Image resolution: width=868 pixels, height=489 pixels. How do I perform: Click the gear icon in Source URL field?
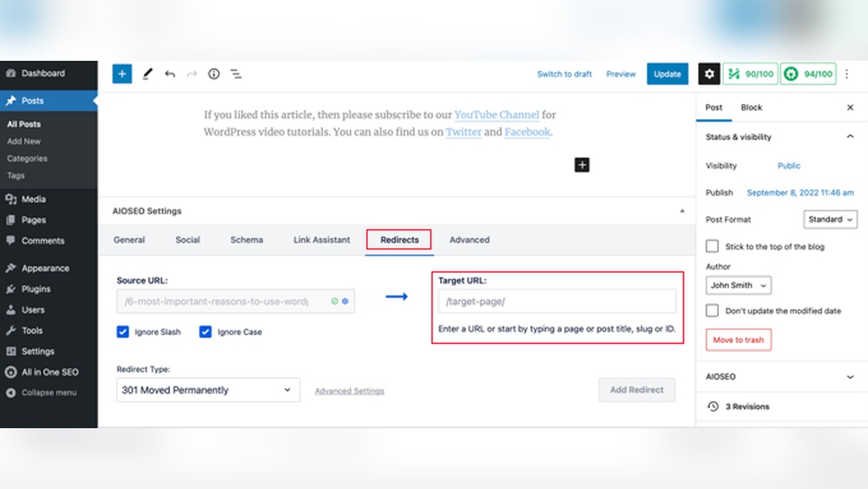(345, 301)
